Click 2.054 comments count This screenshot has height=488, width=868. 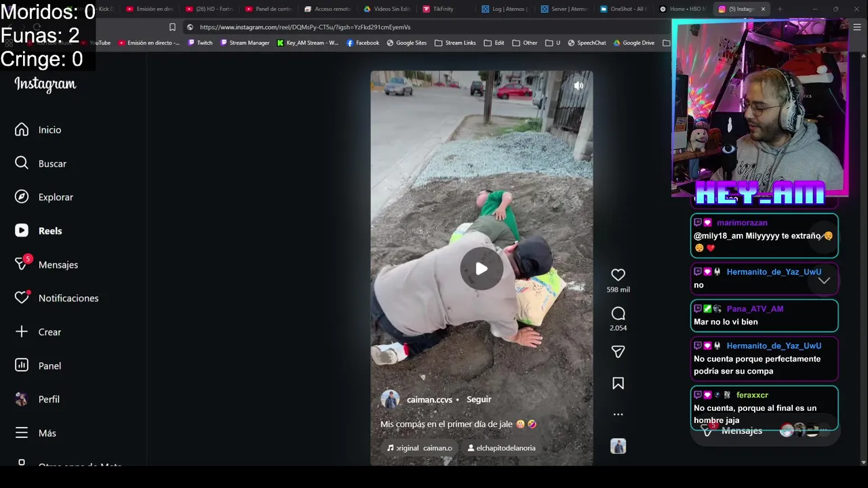click(618, 328)
